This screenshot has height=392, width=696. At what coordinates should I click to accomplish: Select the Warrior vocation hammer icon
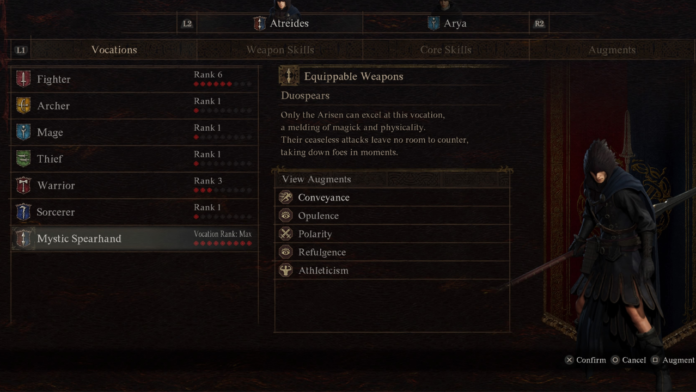(23, 186)
